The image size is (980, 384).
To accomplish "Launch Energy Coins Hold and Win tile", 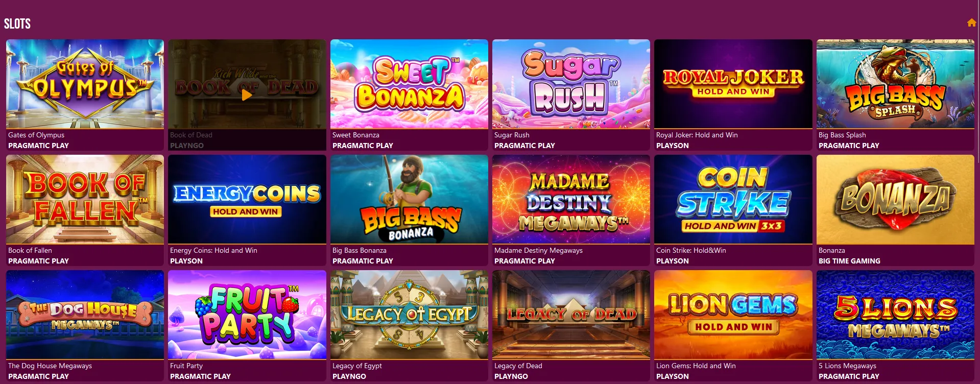I will click(247, 199).
